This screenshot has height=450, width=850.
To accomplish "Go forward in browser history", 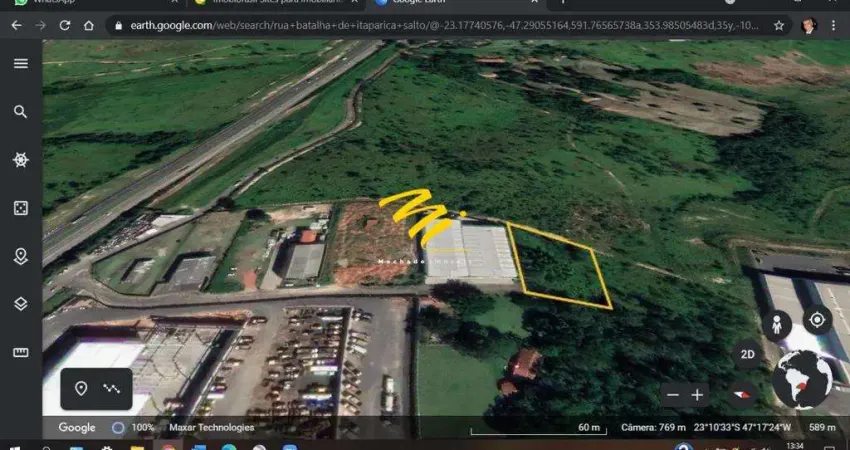I will [41, 25].
